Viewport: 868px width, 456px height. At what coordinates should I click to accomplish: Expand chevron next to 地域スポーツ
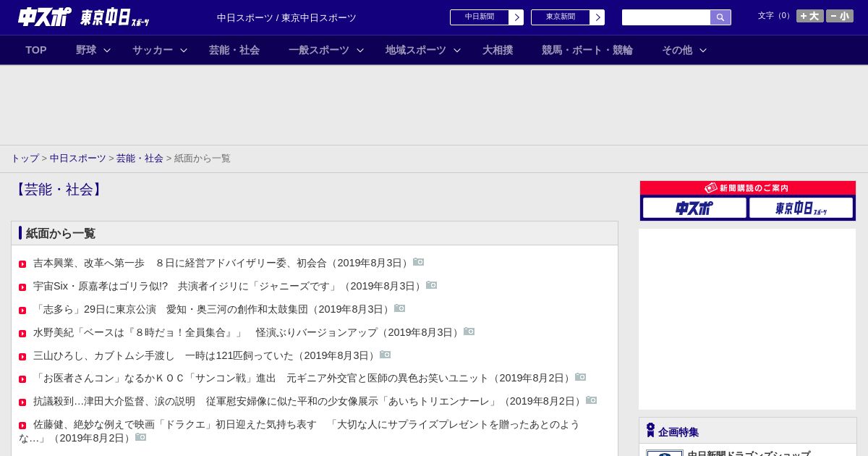457,51
